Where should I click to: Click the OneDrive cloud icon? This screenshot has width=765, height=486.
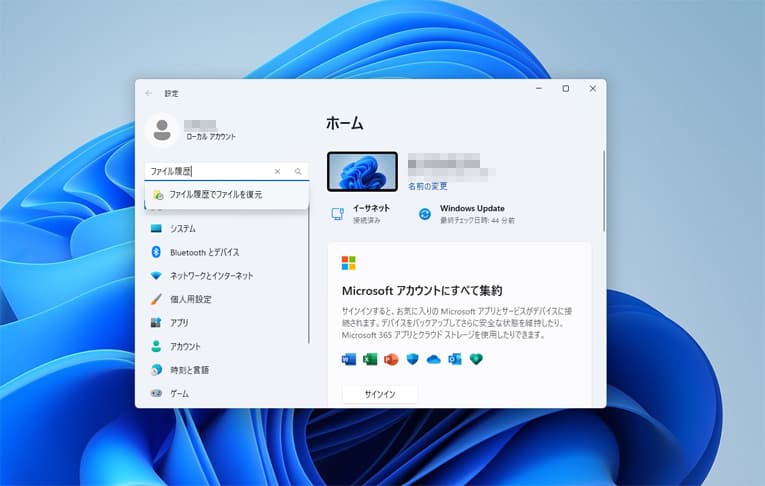point(433,359)
